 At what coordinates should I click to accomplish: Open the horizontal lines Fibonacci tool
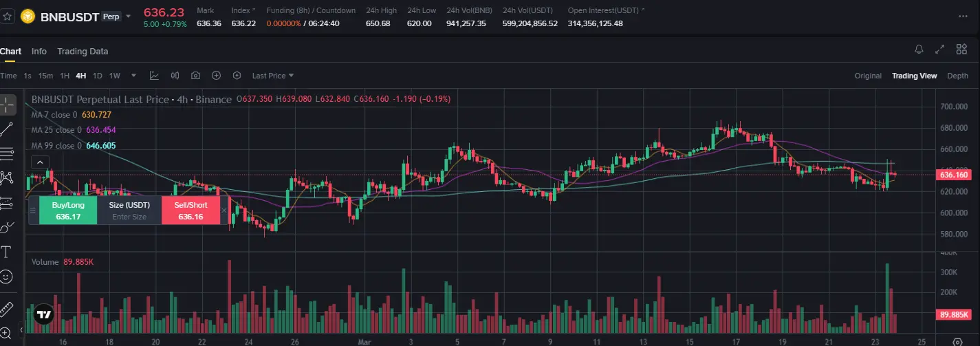(x=7, y=153)
